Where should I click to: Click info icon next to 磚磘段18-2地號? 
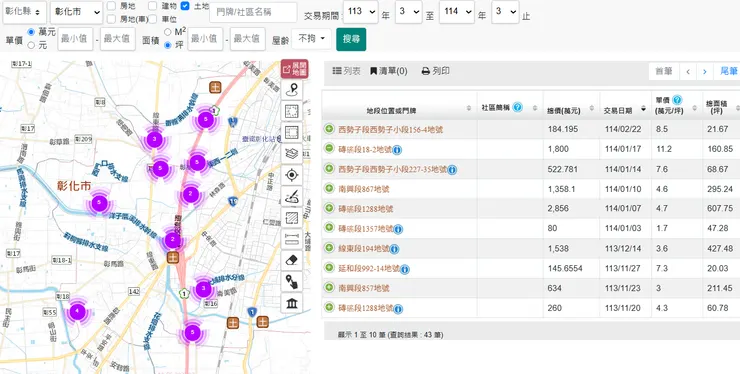tap(397, 150)
